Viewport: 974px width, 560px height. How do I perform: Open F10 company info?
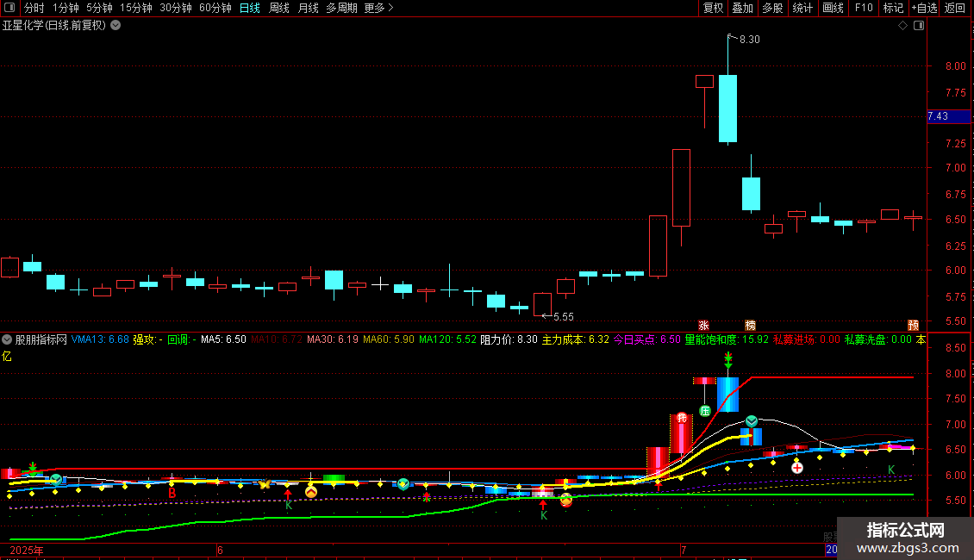(x=864, y=8)
